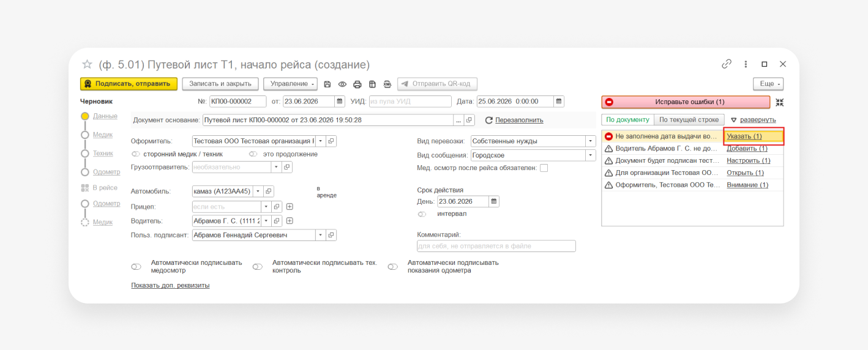Screen dimensions: 868x350
Task: Click 'Добавить (1)' warning link
Action: [x=747, y=149]
